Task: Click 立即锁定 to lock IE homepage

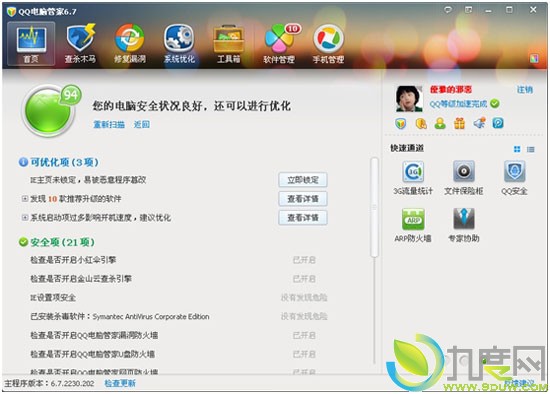Action: (x=303, y=180)
